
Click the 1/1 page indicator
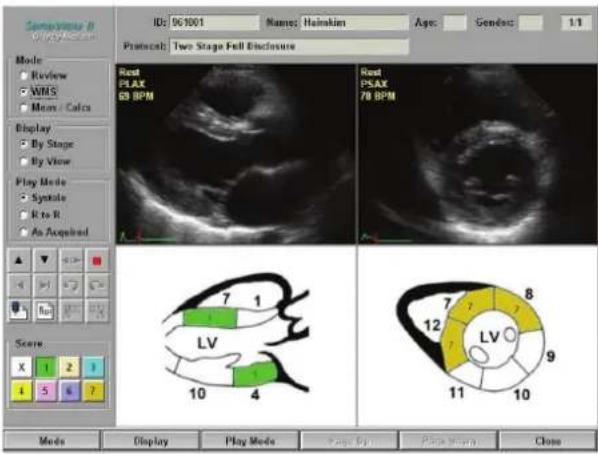pos(575,23)
